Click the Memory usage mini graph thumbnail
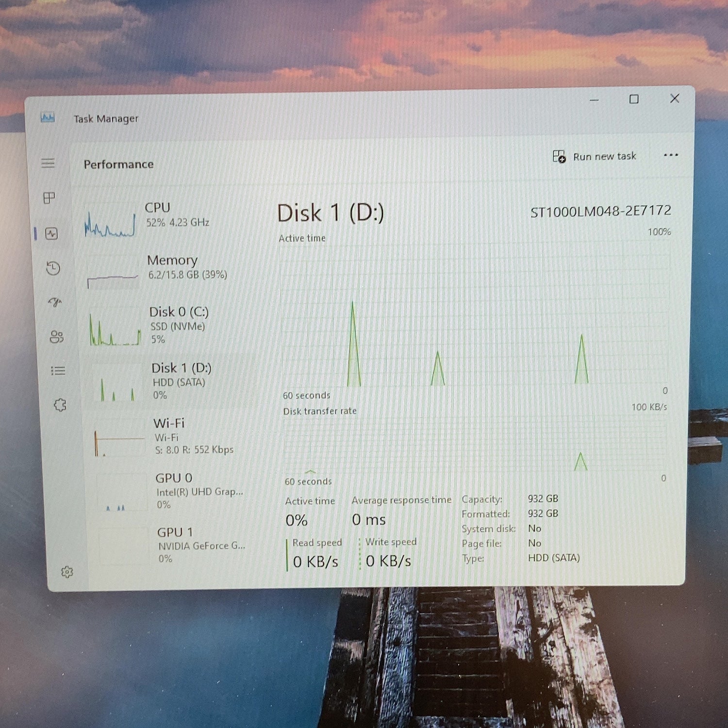Image resolution: width=728 pixels, height=728 pixels. click(x=113, y=273)
